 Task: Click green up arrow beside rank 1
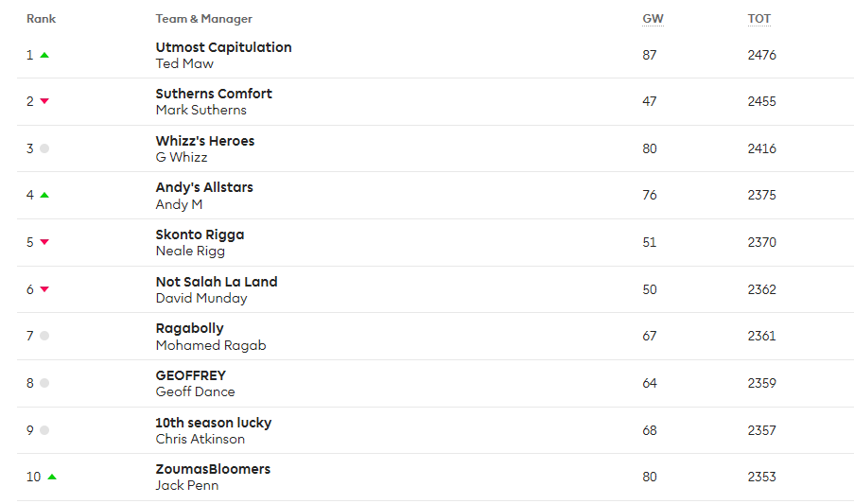click(x=44, y=55)
